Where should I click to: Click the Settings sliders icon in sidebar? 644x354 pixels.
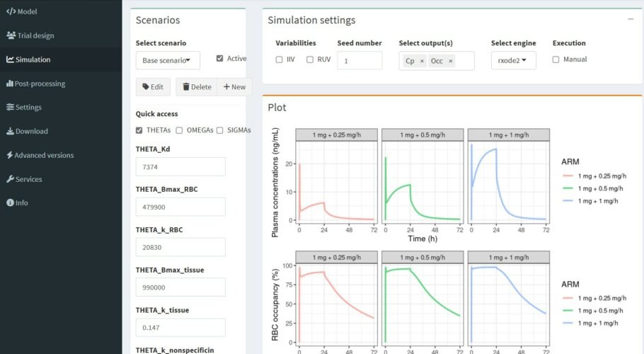[10, 108]
